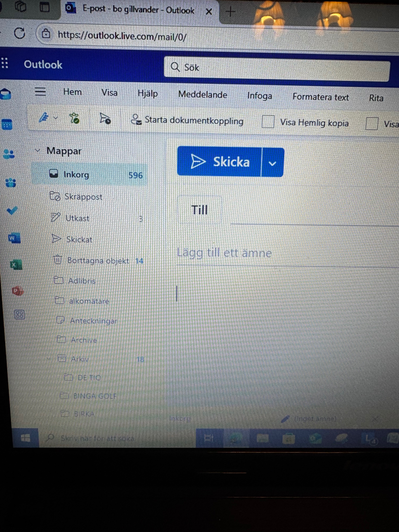The width and height of the screenshot is (399, 532).
Task: Launch Excel from the left rail
Action: (16, 265)
